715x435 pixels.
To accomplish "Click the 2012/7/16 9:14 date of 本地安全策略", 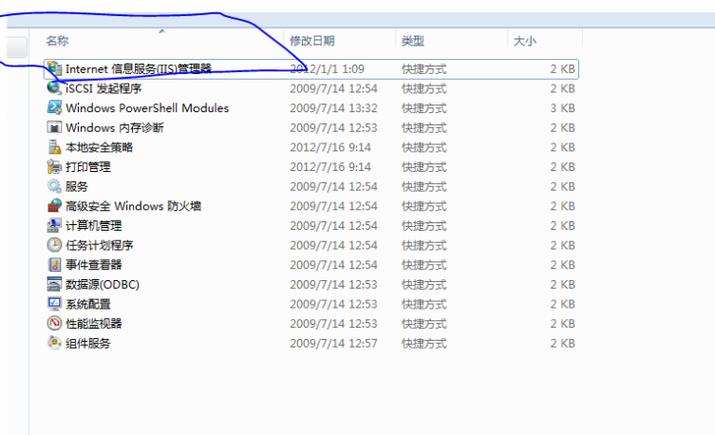I will click(331, 147).
